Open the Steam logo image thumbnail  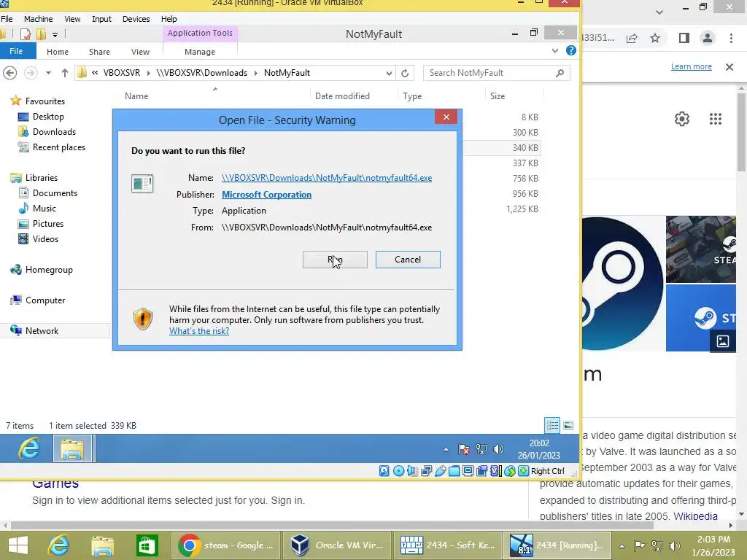point(623,284)
